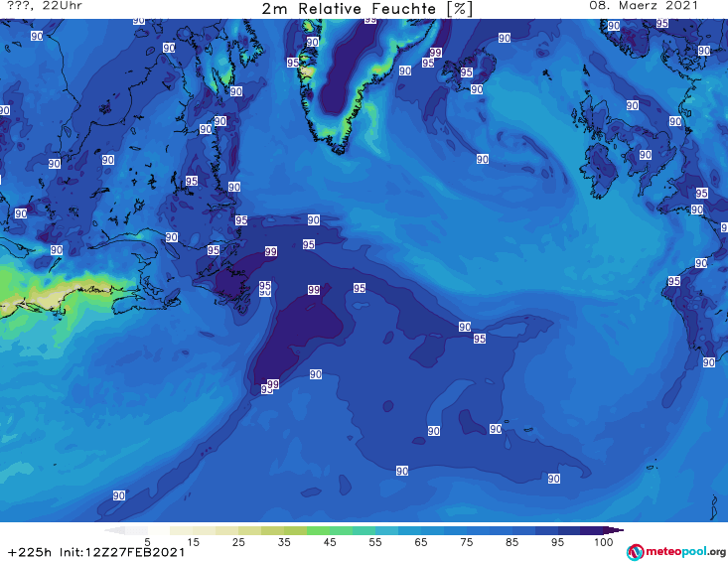Click the '5' color scale label

[x=147, y=542]
